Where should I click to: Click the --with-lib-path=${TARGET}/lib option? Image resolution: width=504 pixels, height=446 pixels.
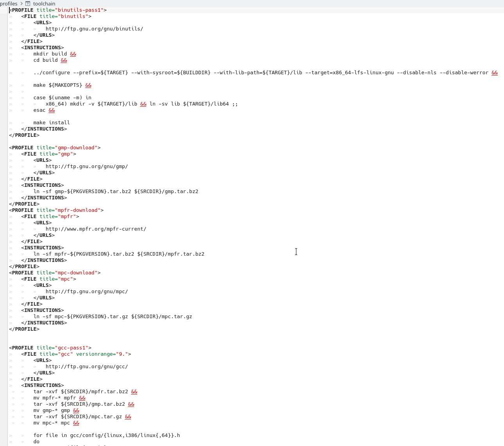pos(258,73)
